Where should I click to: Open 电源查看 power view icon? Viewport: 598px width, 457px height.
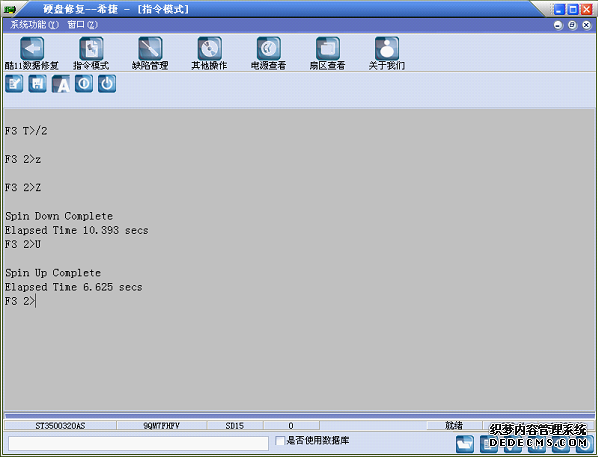(x=268, y=49)
